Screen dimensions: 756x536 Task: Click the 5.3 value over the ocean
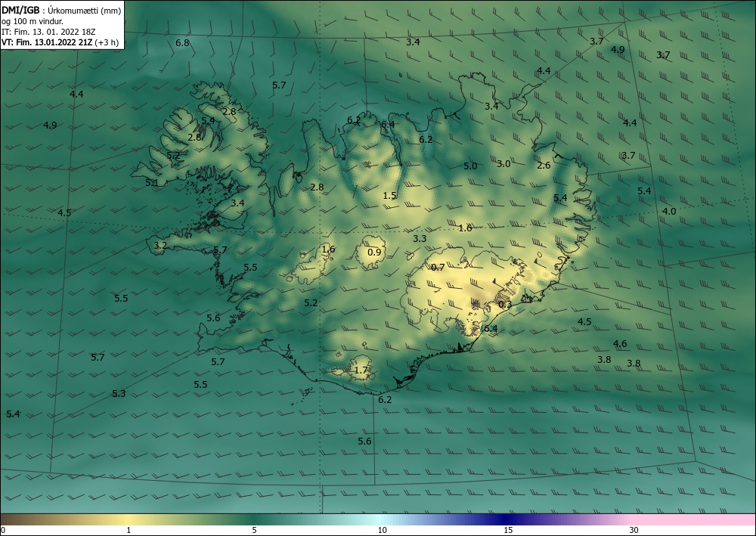click(x=119, y=394)
